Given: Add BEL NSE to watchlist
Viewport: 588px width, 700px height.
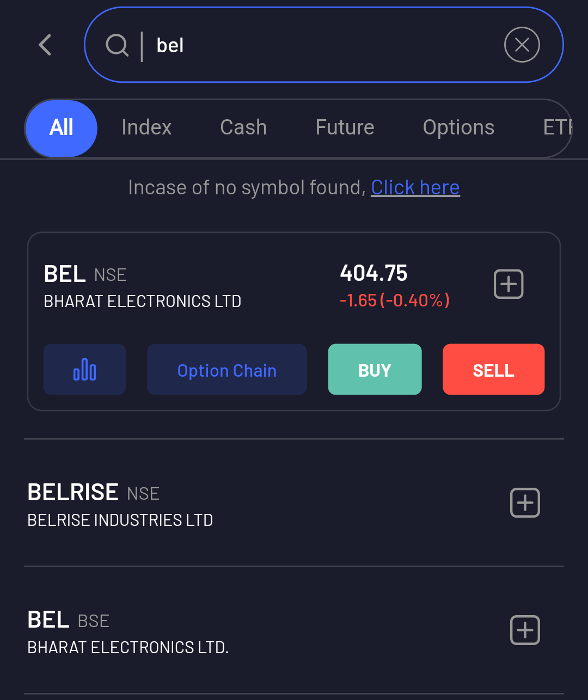Looking at the screenshot, I should tap(509, 284).
